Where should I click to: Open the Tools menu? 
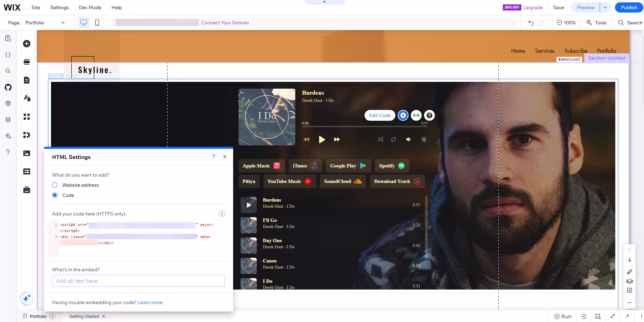point(597,23)
